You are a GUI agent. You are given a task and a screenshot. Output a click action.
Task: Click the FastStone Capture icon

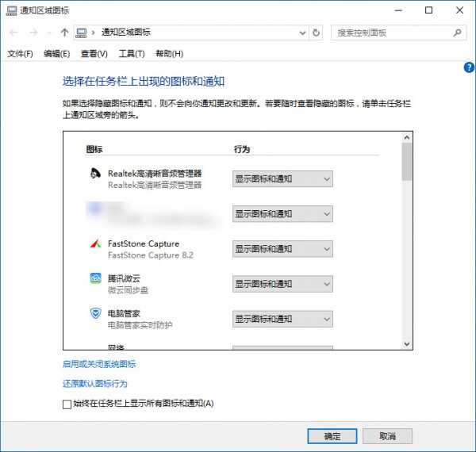pos(94,244)
